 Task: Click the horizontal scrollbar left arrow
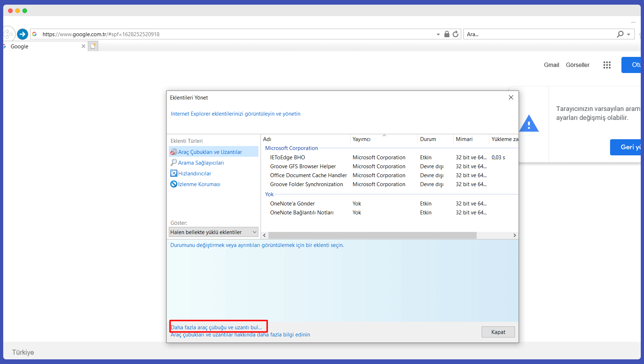264,235
